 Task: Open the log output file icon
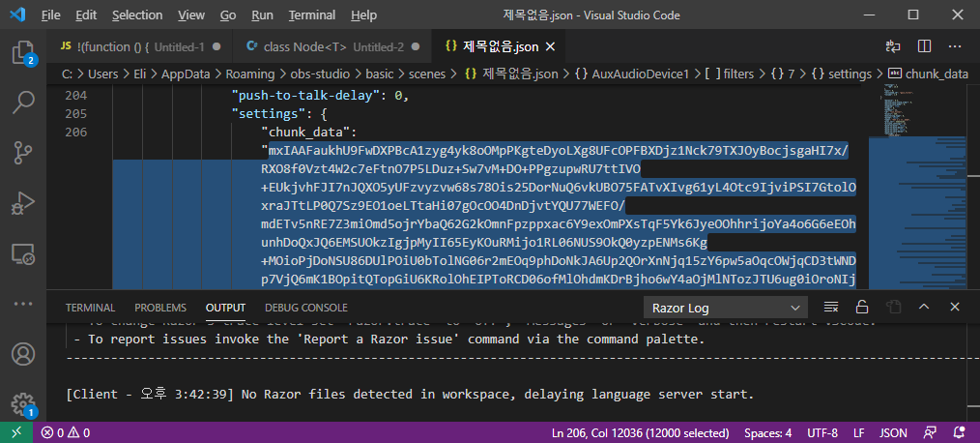(893, 308)
